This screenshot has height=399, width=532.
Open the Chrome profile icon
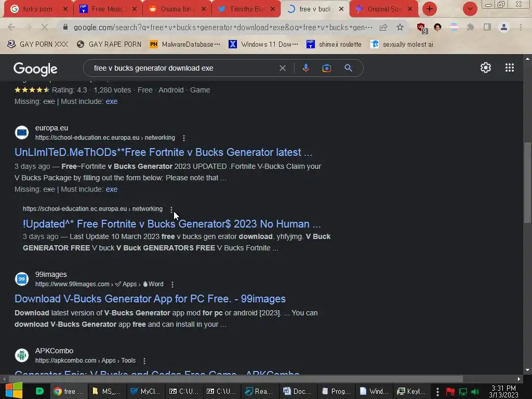click(x=504, y=27)
